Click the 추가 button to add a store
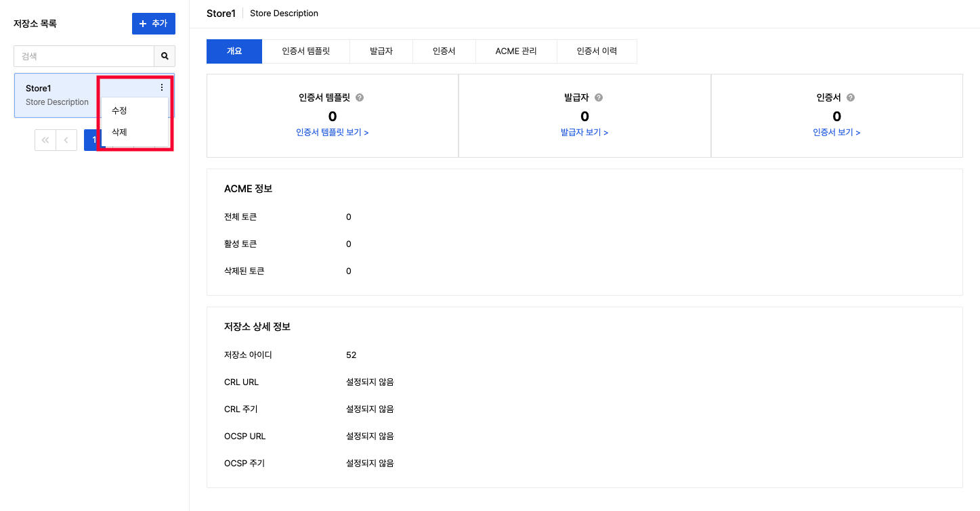Viewport: 980px width, 511px height. (153, 24)
